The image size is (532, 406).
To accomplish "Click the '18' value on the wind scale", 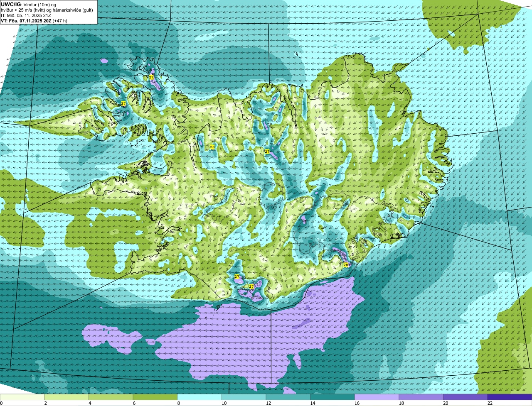I will (401, 403).
